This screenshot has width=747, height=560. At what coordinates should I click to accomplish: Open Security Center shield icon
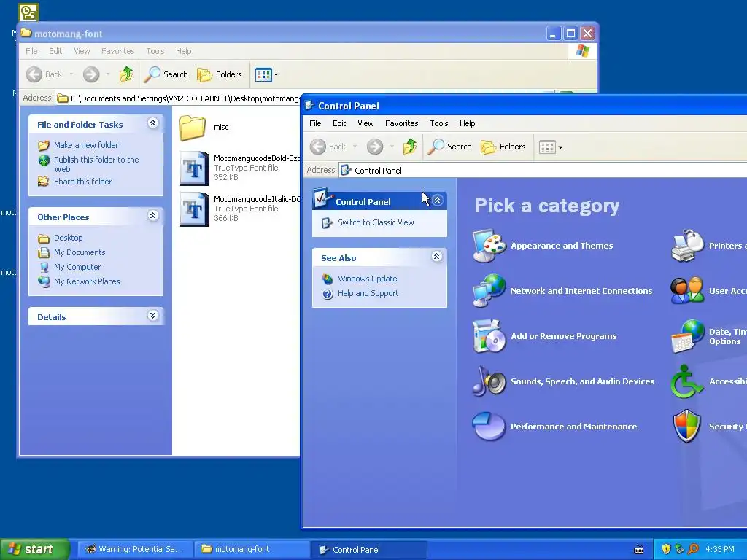pos(687,426)
